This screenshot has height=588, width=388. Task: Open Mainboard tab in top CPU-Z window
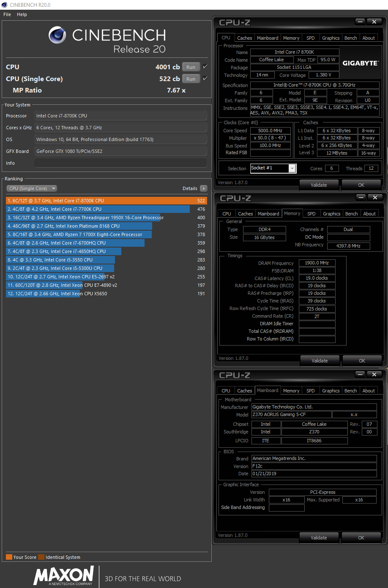pos(268,38)
